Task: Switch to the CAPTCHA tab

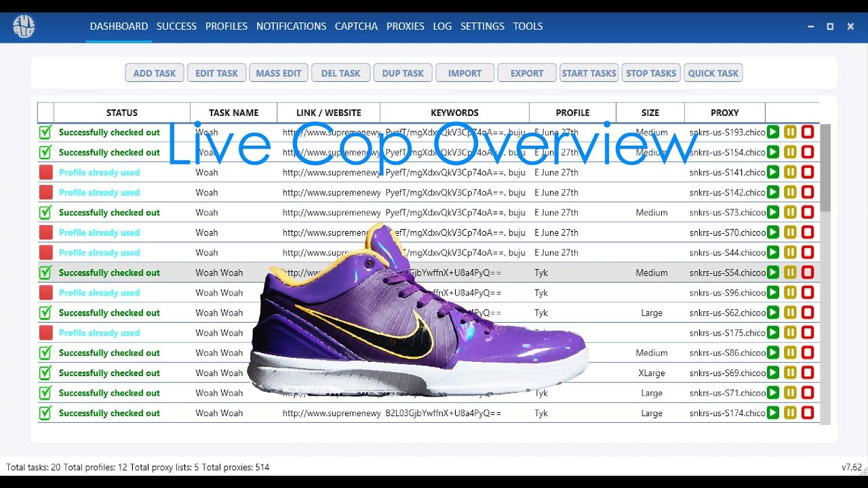Action: point(356,26)
